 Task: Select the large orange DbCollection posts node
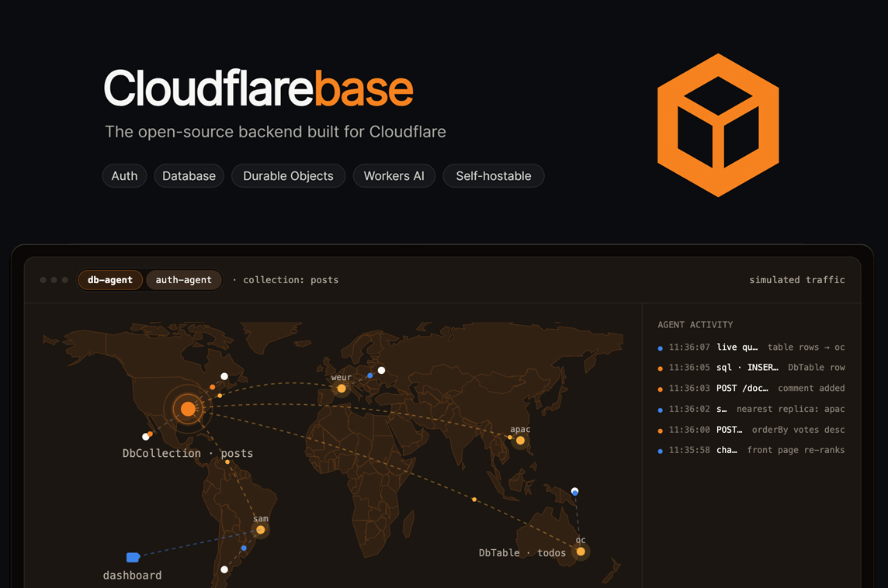tap(188, 409)
